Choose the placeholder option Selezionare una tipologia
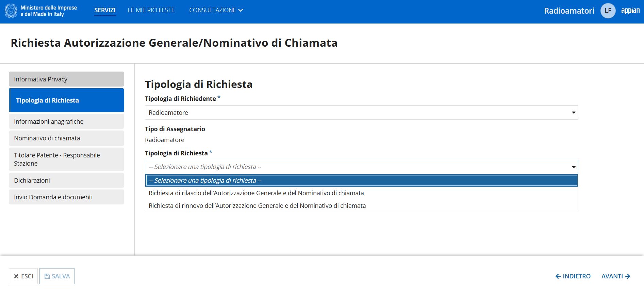Screen dimensions: 644x291 pyautogui.click(x=362, y=181)
